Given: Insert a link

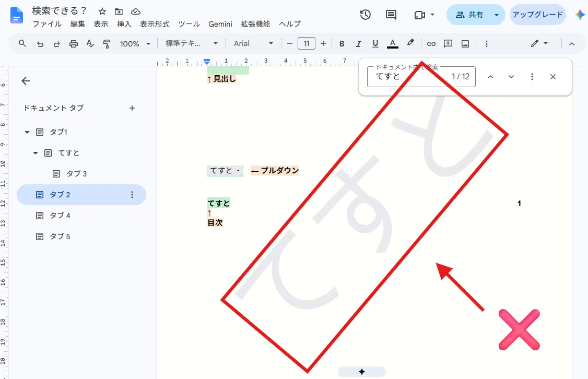Looking at the screenshot, I should [431, 44].
